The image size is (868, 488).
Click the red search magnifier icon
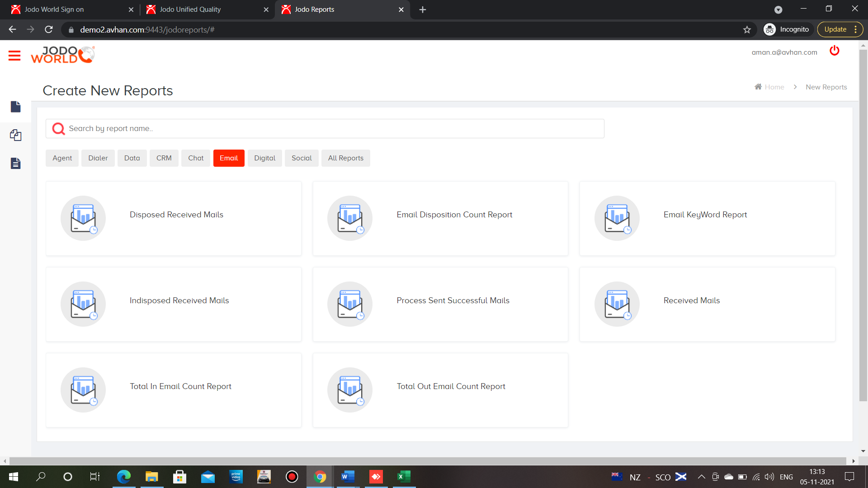[x=58, y=128]
